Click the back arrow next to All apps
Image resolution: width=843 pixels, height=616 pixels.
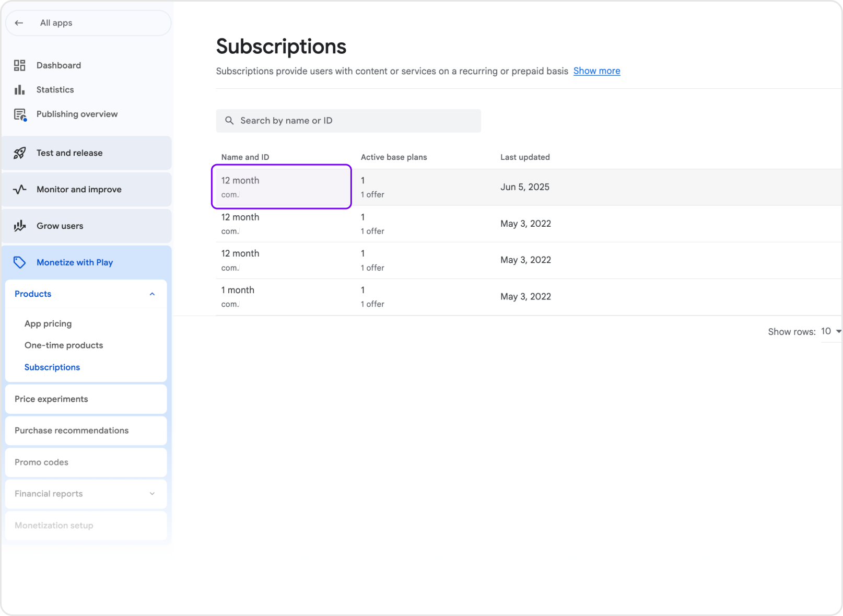click(19, 22)
